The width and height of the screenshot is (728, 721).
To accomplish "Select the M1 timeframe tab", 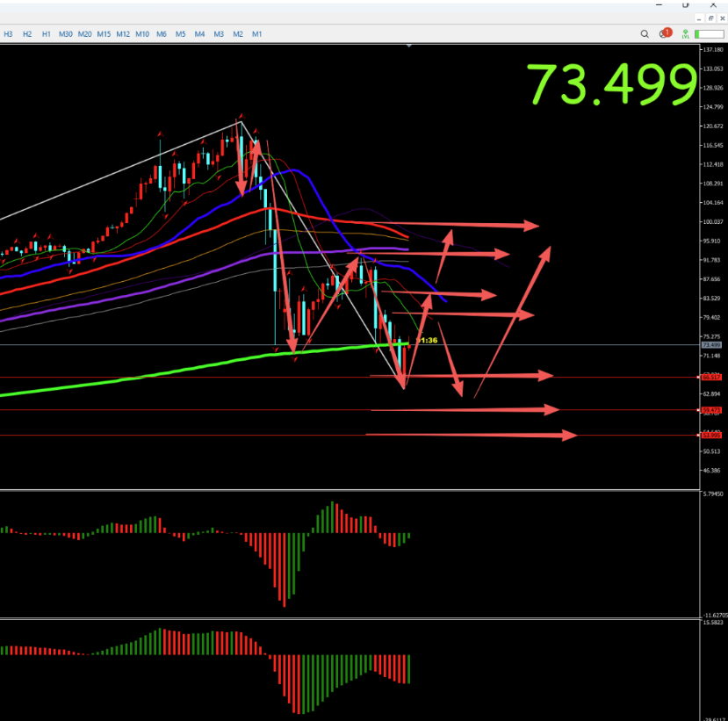I will [x=256, y=34].
